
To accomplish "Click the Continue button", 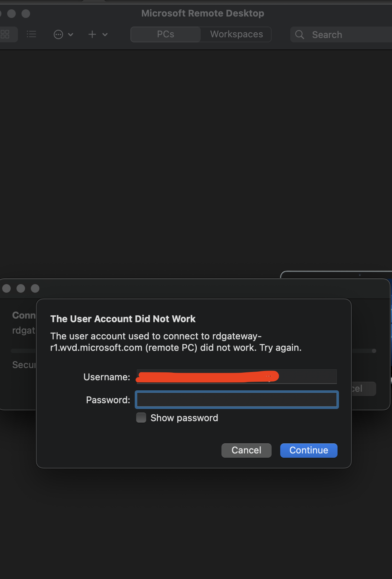I will (x=309, y=450).
